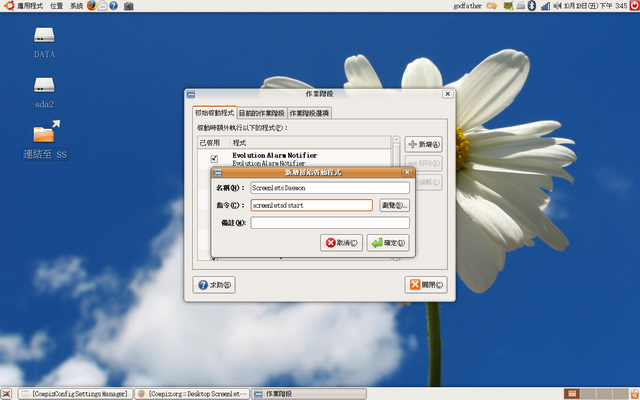Click the Bluetooth tray icon
Viewport: 640px width, 400px height.
(532, 6)
